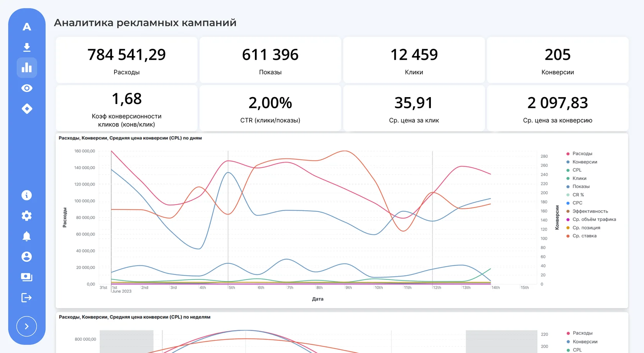Click the letter A logo in sidebar
Viewport: 644px width, 353px height.
pyautogui.click(x=27, y=27)
